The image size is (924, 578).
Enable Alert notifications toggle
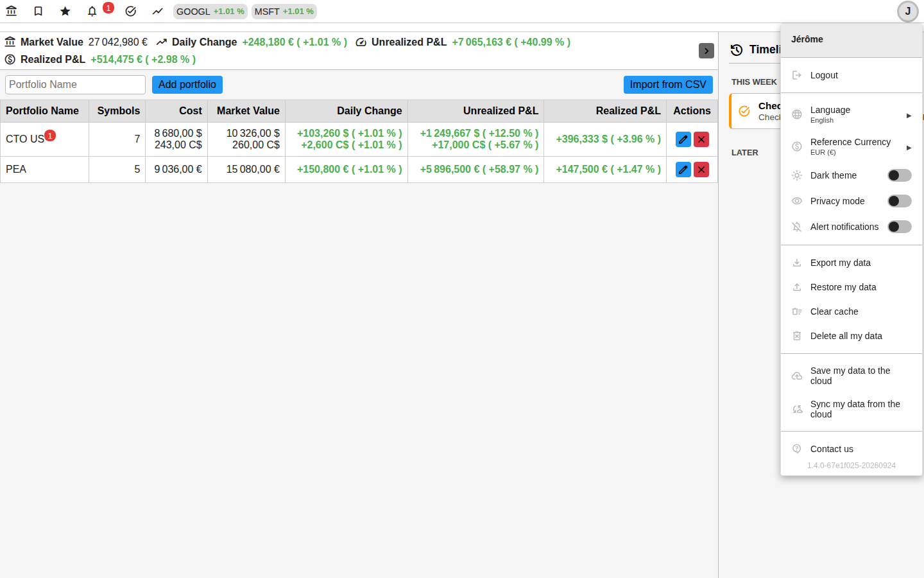[900, 227]
